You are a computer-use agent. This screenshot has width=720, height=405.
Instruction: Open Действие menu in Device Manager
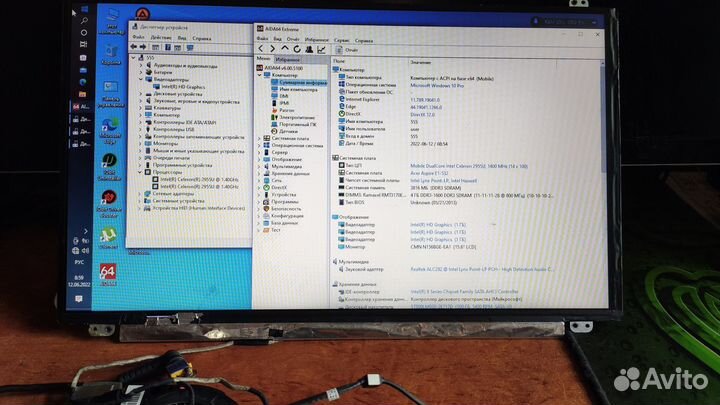pos(161,38)
